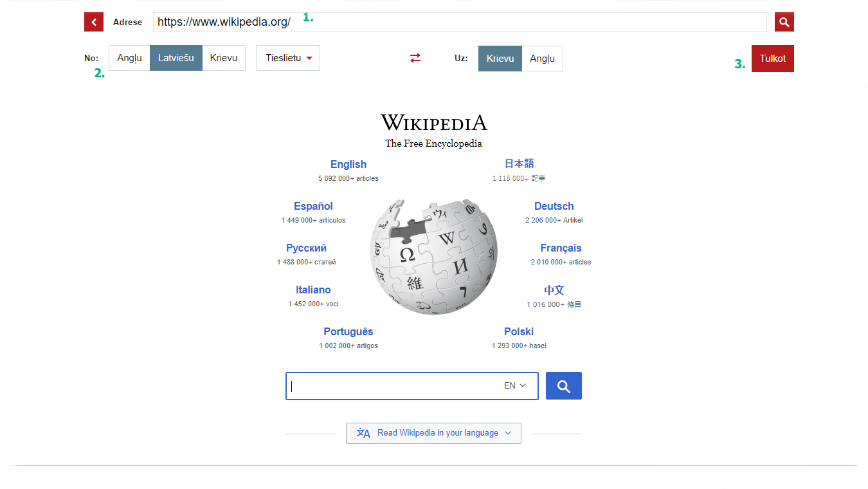Click the '1 449 000+ artículos' text
Screen dimensions: 868x489
[x=313, y=220]
